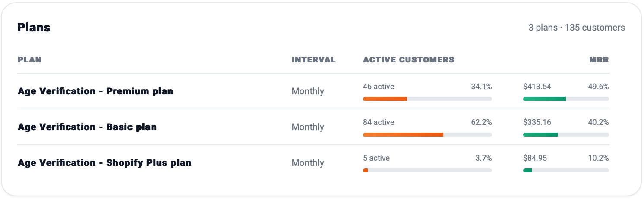Click the Shopify Plus active customers bar

point(427,171)
